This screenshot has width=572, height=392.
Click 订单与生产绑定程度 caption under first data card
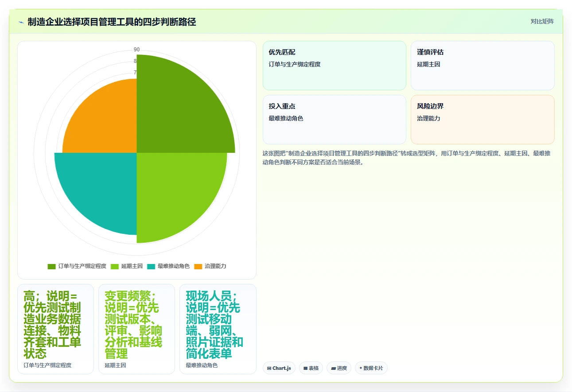(47, 365)
